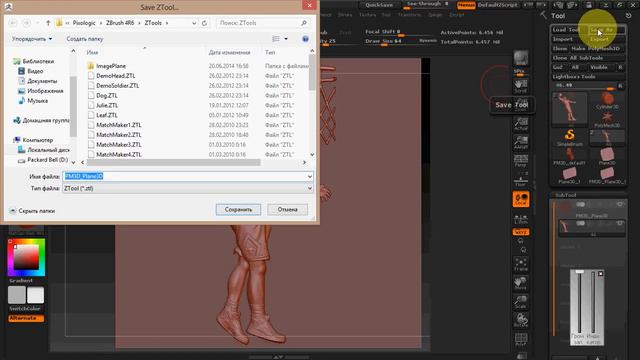Image resolution: width=640 pixels, height=360 pixels.
Task: Open Документы in navigation tree
Action: [x=42, y=81]
